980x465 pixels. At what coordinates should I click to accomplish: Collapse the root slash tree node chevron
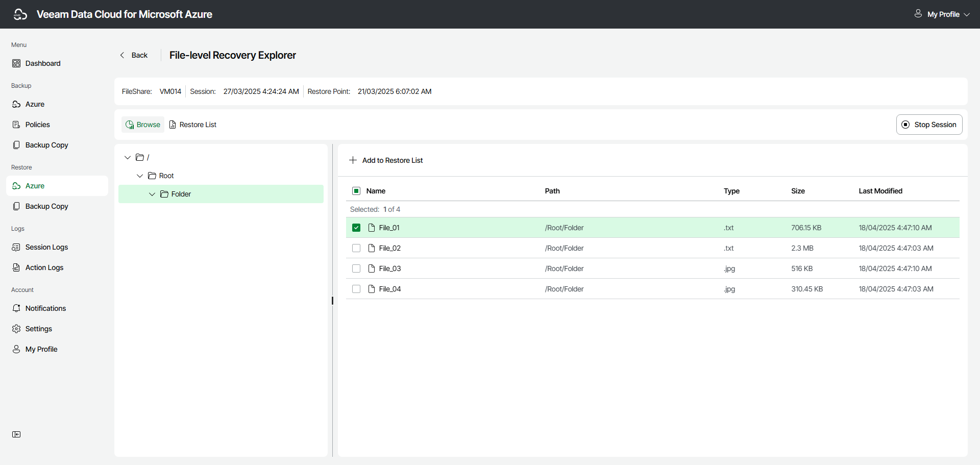[128, 157]
